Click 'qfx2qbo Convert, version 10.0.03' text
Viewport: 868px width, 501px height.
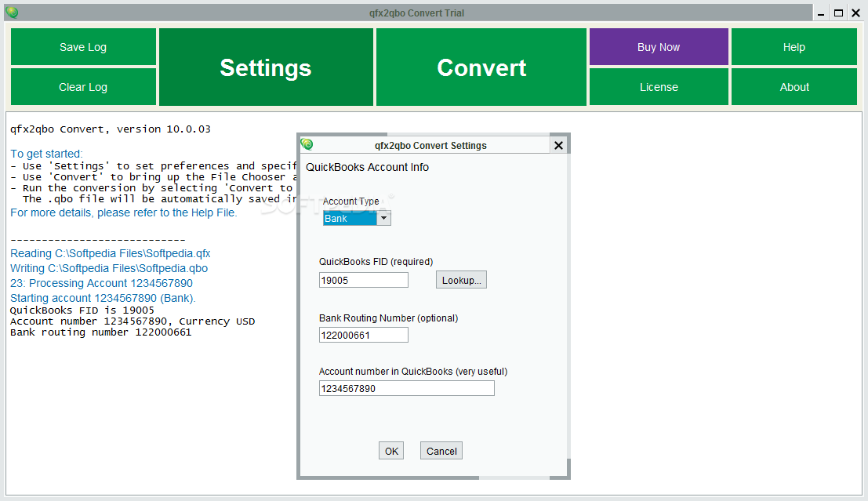point(110,129)
